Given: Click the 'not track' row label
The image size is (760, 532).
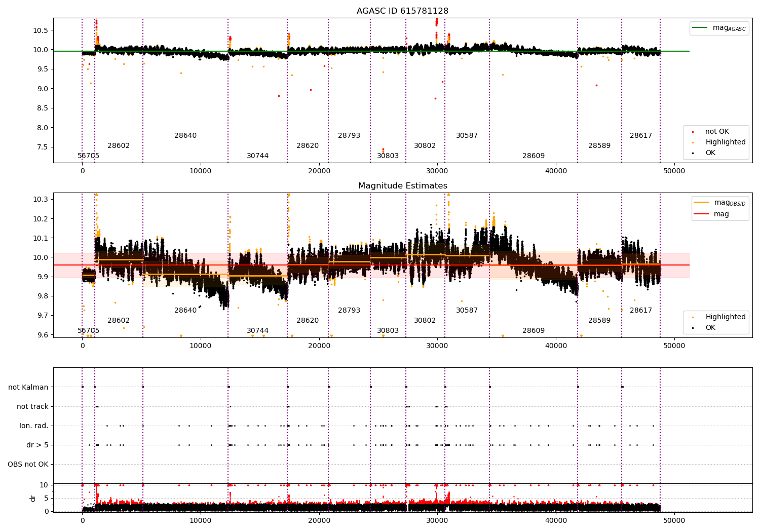Looking at the screenshot, I should tap(32, 407).
